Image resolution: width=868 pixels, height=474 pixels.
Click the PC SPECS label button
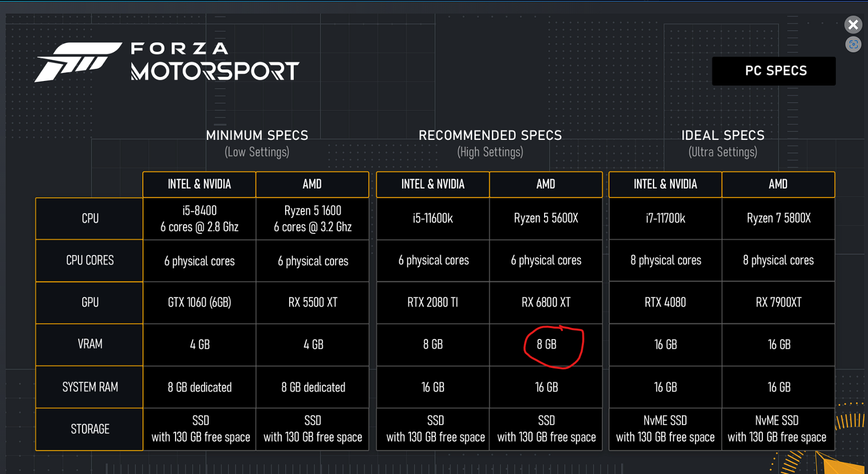point(774,71)
